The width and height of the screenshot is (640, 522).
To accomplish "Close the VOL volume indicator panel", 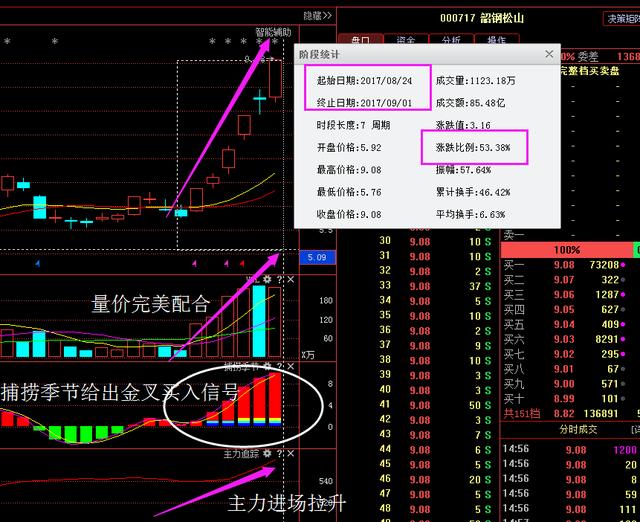I will point(291,280).
